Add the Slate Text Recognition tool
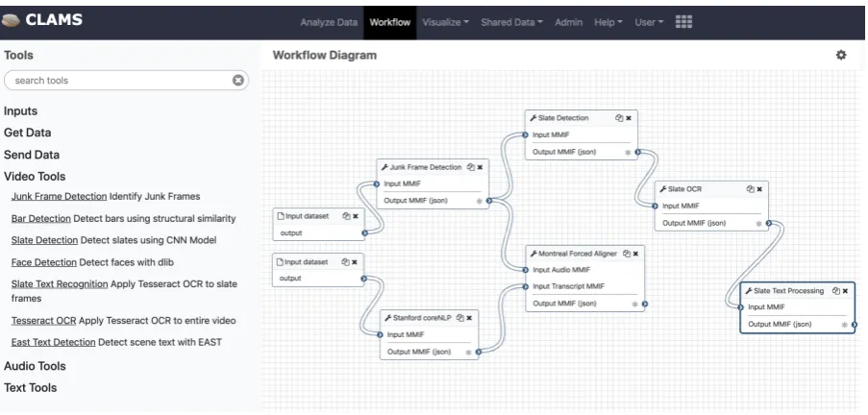The width and height of the screenshot is (868, 415). tap(60, 283)
